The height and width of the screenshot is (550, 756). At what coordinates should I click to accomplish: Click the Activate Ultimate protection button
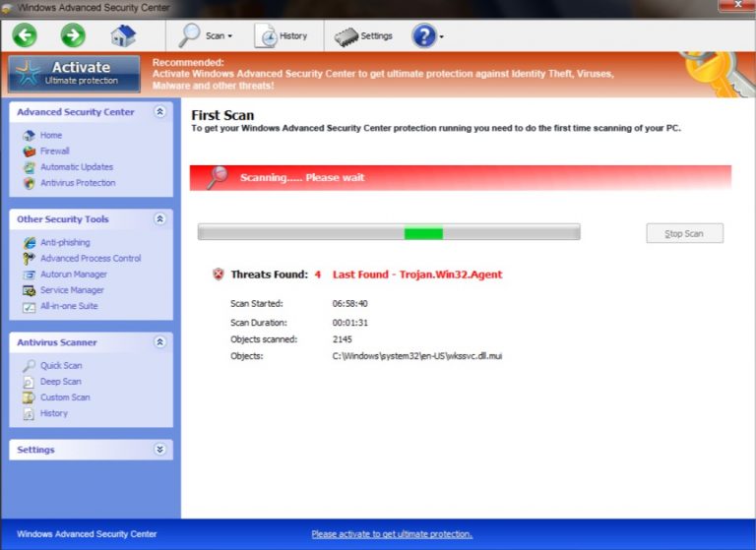[x=74, y=74]
